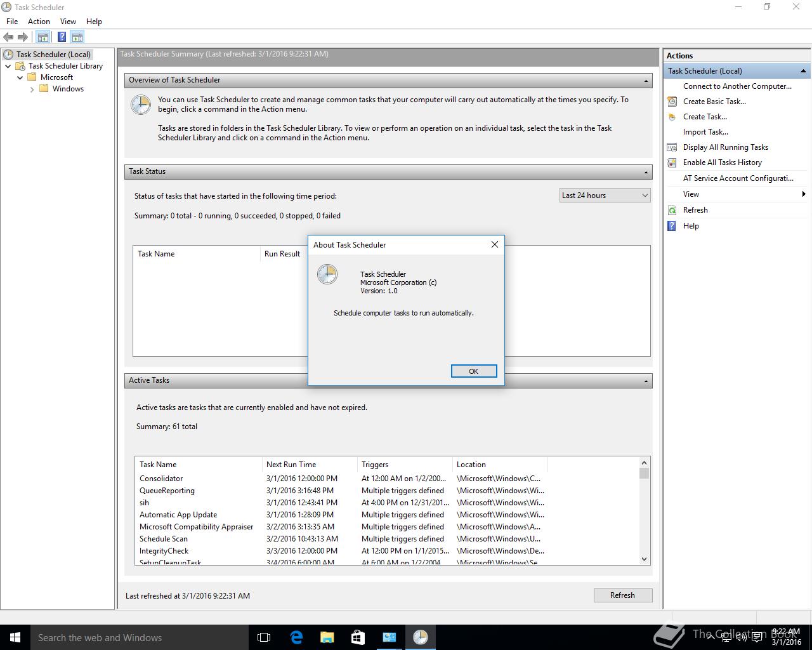Image resolution: width=812 pixels, height=650 pixels.
Task: Open the Windows Store taskbar icon
Action: 358,637
